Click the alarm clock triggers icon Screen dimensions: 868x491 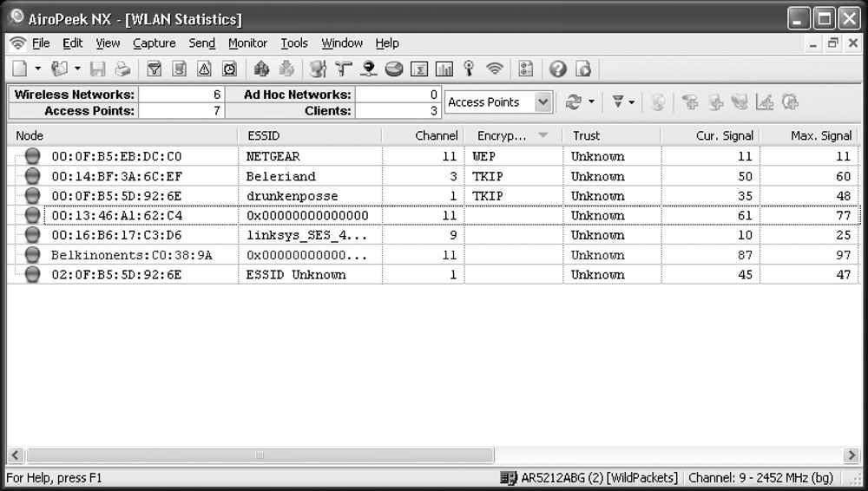coord(229,69)
